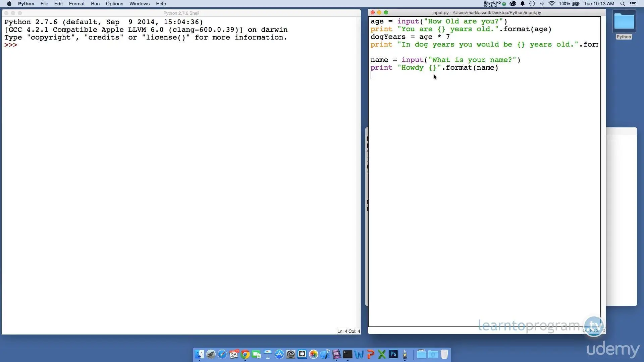Open the File menu
Viewport: 644px width, 362px height.
pos(44,4)
